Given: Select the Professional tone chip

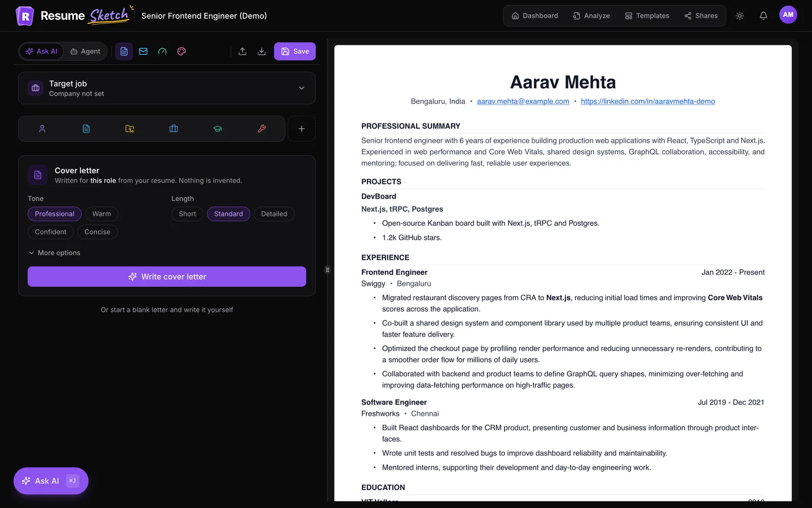Looking at the screenshot, I should pyautogui.click(x=55, y=214).
